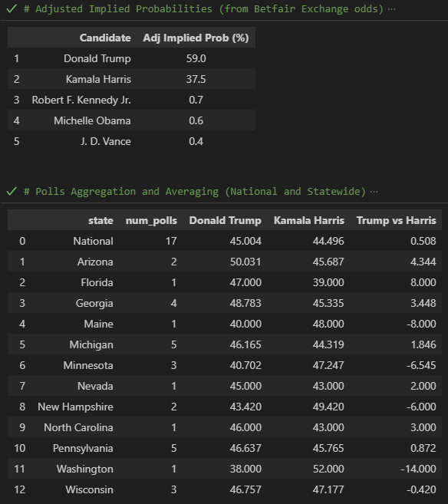Click the Pennsylvania state cell

83,448
